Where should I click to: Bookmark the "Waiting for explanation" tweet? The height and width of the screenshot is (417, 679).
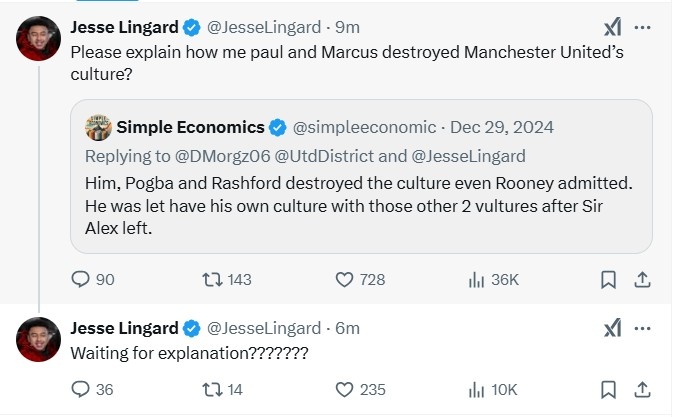click(x=608, y=390)
